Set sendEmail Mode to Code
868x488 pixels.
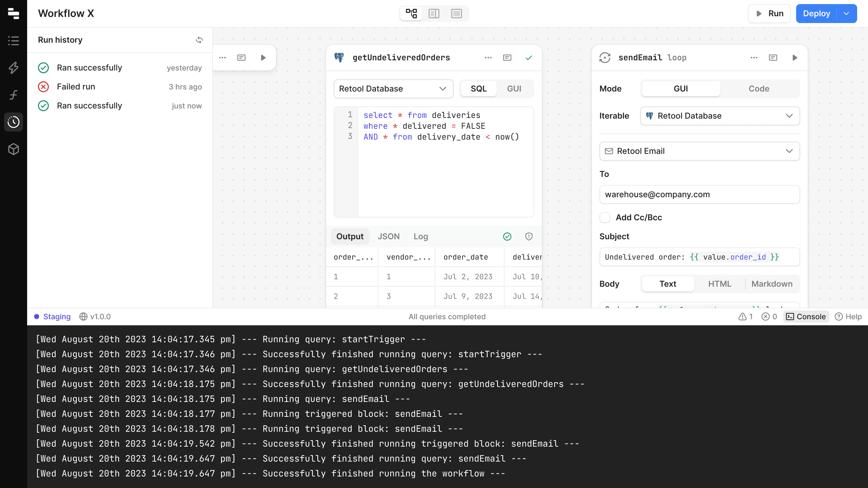pyautogui.click(x=759, y=89)
